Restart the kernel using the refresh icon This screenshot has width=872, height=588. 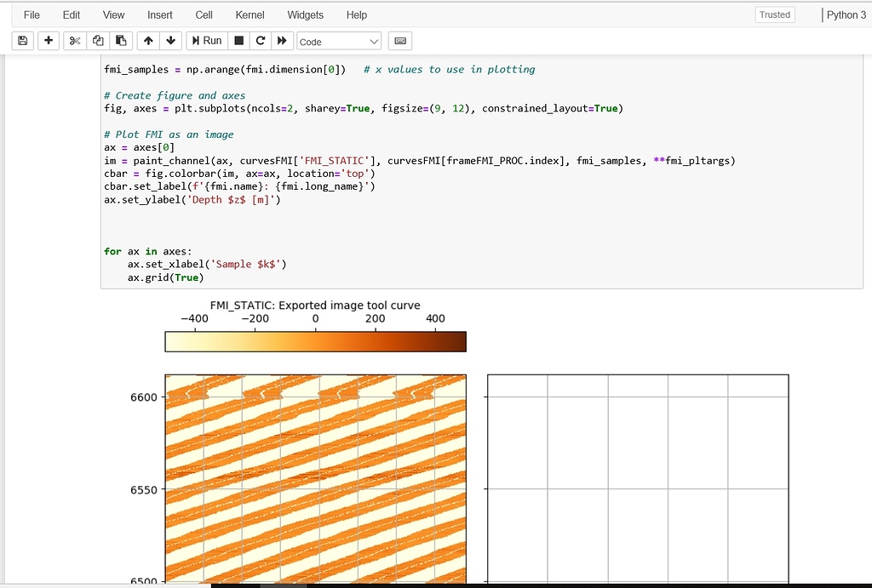pos(261,40)
